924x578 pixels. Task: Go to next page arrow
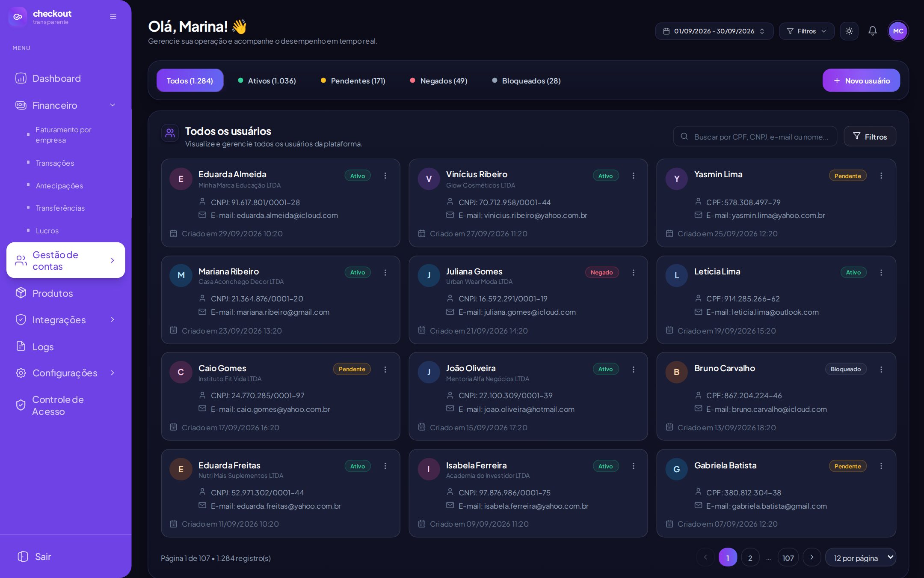coord(811,557)
